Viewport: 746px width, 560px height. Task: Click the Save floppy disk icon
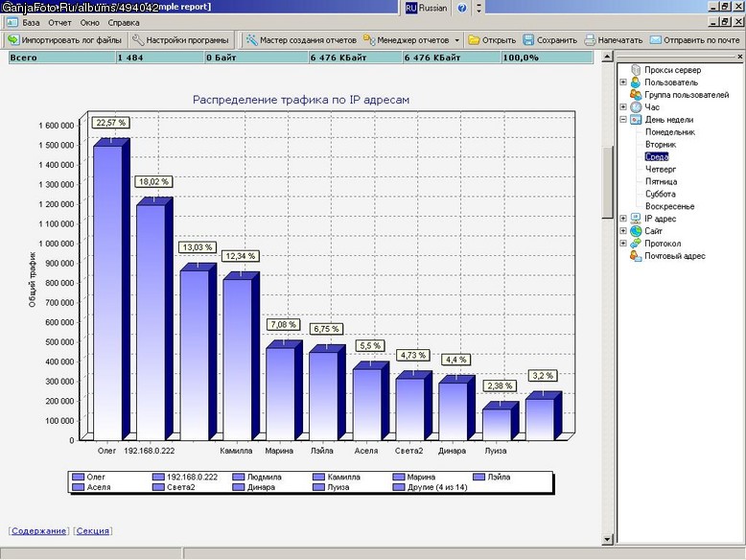click(x=528, y=40)
